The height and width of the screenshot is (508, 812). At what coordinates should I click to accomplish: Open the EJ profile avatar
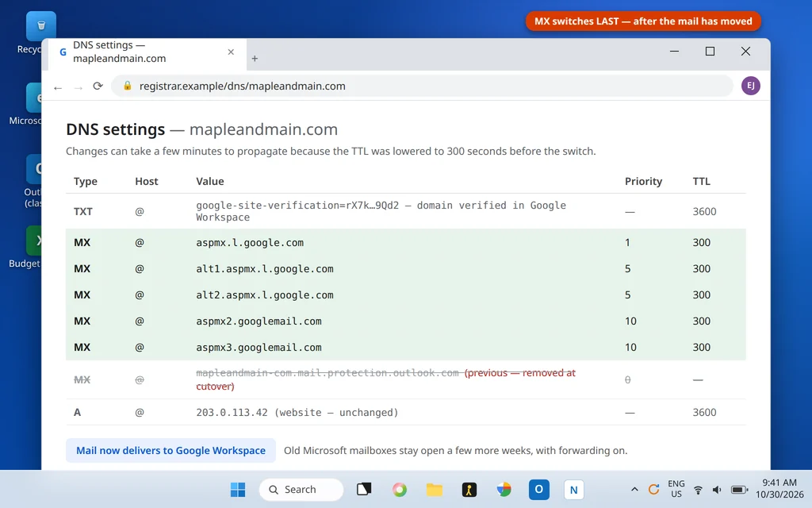click(750, 86)
